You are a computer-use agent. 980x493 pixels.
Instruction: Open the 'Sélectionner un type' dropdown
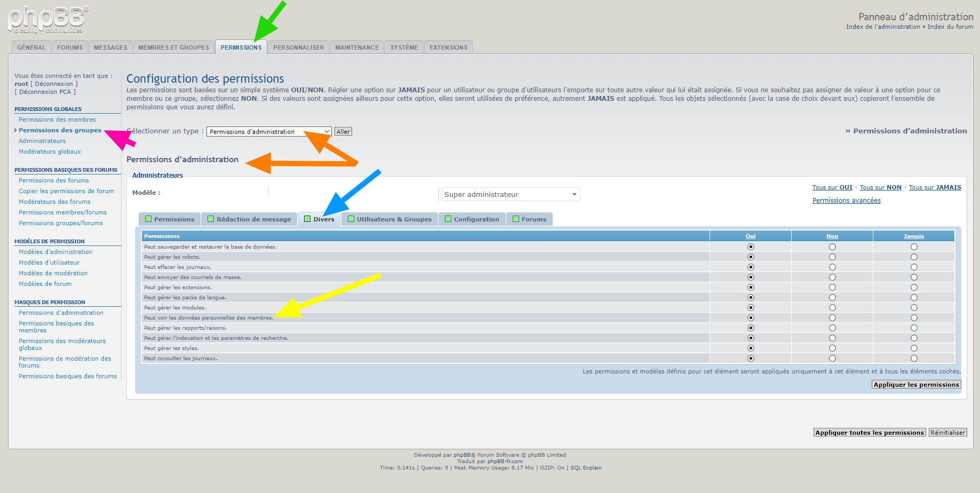[269, 132]
